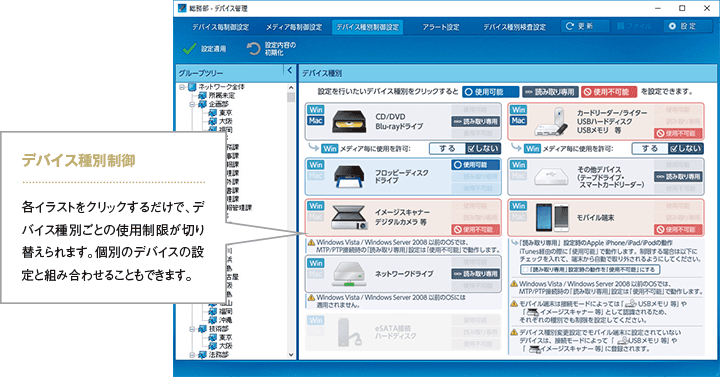The width and height of the screenshot is (720, 377).
Task: Click the tree scrollbar up arrow
Action: (x=291, y=87)
